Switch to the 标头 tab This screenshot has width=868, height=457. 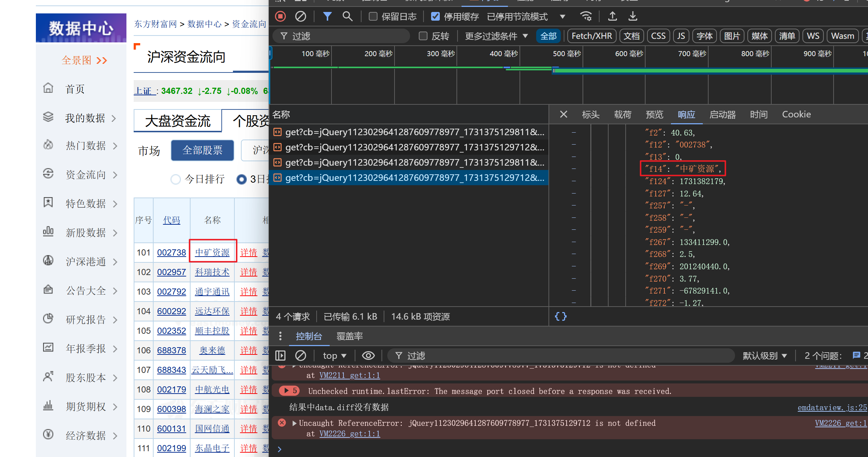(x=591, y=115)
